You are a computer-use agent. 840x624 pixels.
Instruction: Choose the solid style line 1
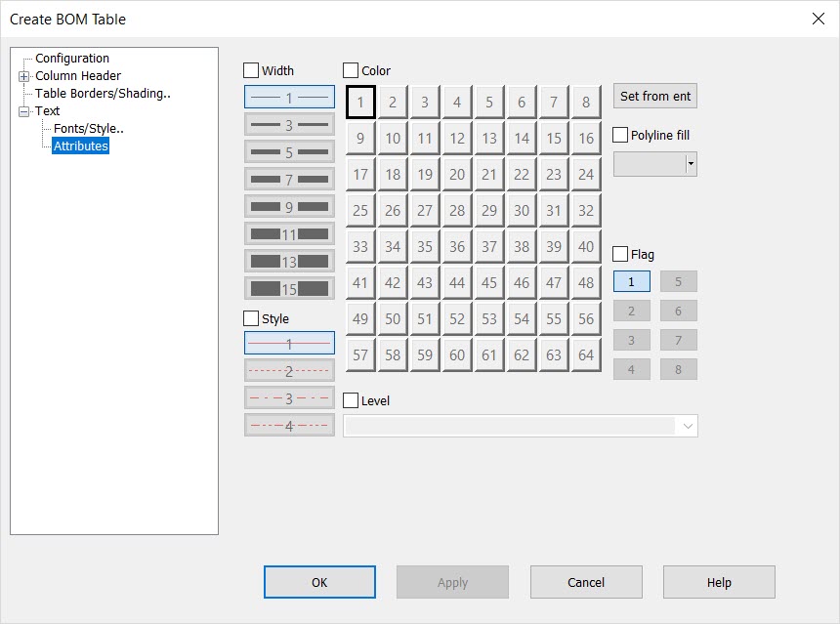289,343
